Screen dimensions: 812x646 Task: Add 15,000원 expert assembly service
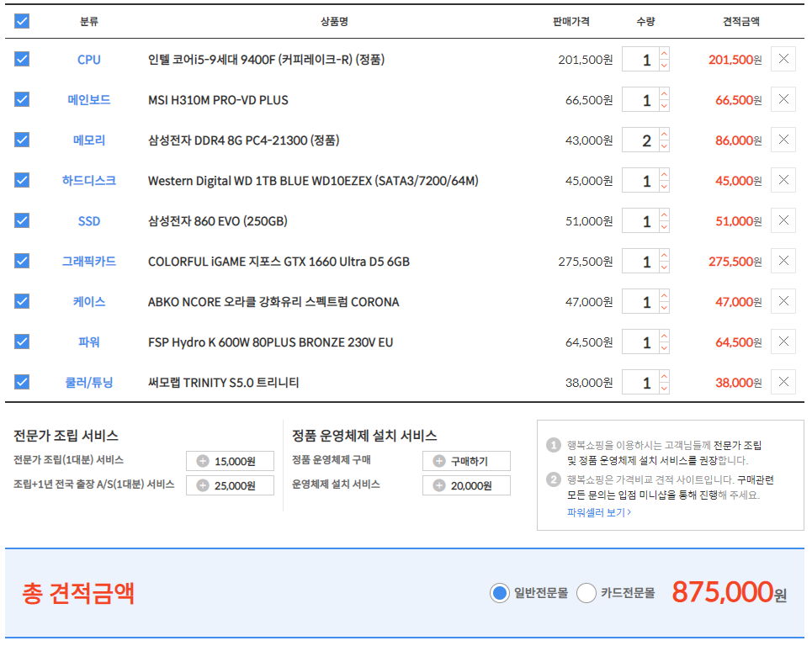[230, 461]
